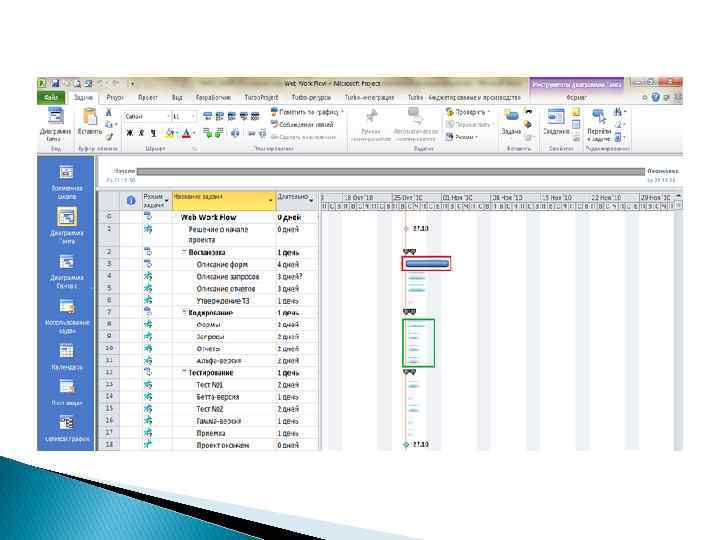
Task: Collapse the Тестирование summary task
Action: coord(184,372)
